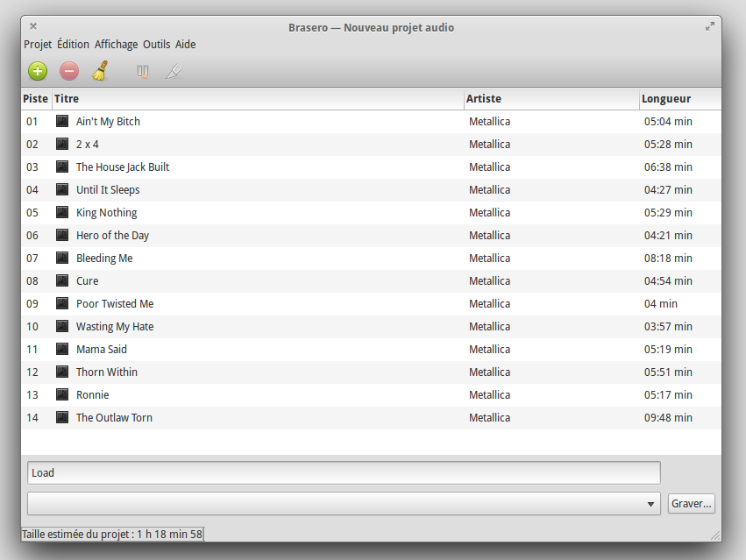Click the red remove selection button
Image resolution: width=746 pixels, height=560 pixels.
click(69, 71)
